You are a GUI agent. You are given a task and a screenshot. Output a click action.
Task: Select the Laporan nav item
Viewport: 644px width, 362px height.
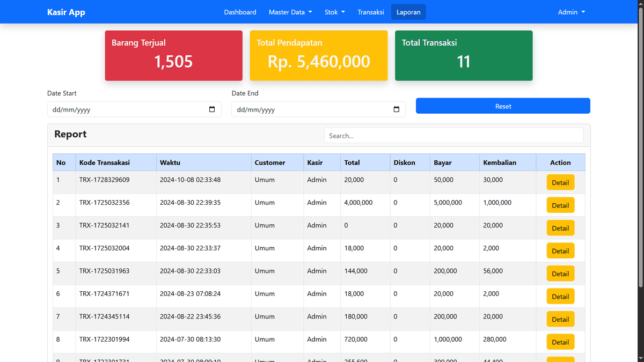408,12
